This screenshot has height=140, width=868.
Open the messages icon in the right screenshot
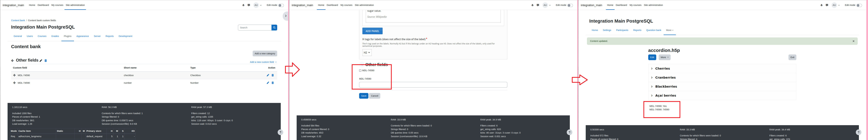[827, 5]
